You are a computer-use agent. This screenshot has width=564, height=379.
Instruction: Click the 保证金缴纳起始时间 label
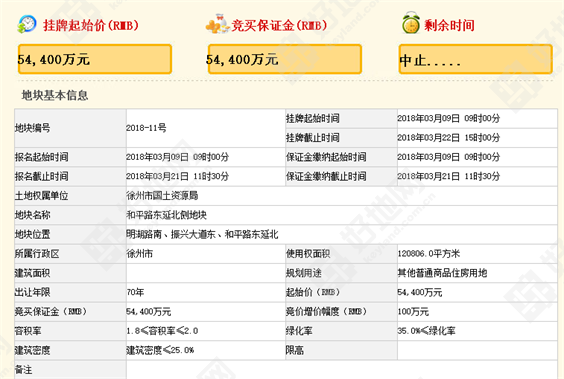point(326,157)
